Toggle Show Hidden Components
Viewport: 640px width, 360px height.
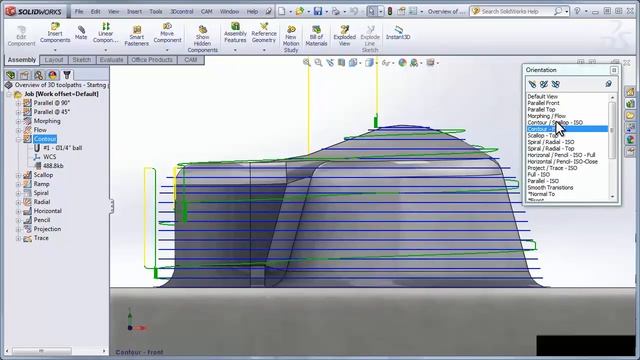202,39
